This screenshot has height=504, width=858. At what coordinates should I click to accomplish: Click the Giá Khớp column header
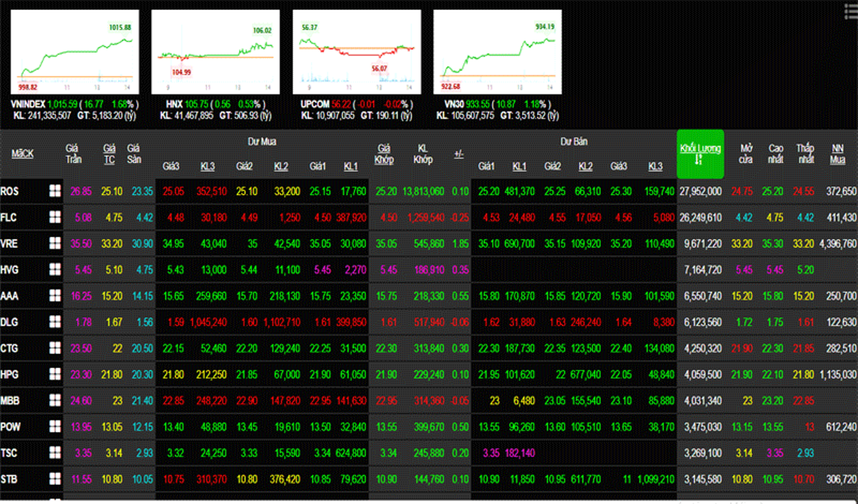tap(384, 154)
